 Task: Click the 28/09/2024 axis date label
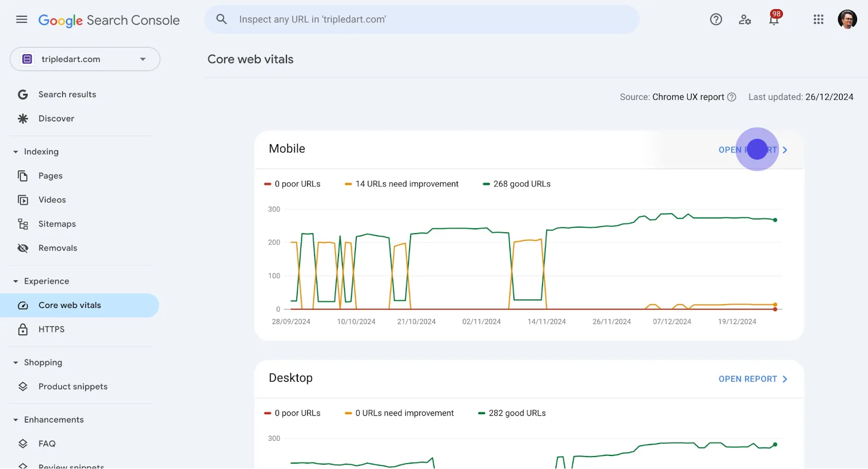tap(291, 322)
